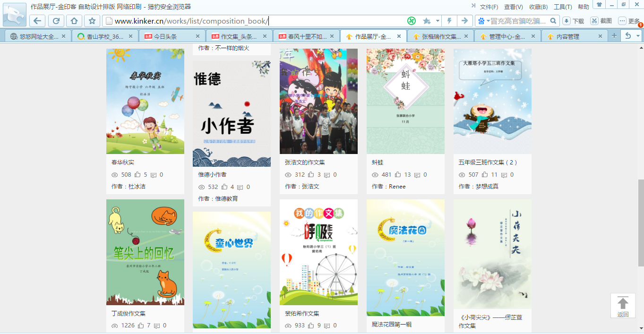Open a new tab with plus button

tap(614, 35)
